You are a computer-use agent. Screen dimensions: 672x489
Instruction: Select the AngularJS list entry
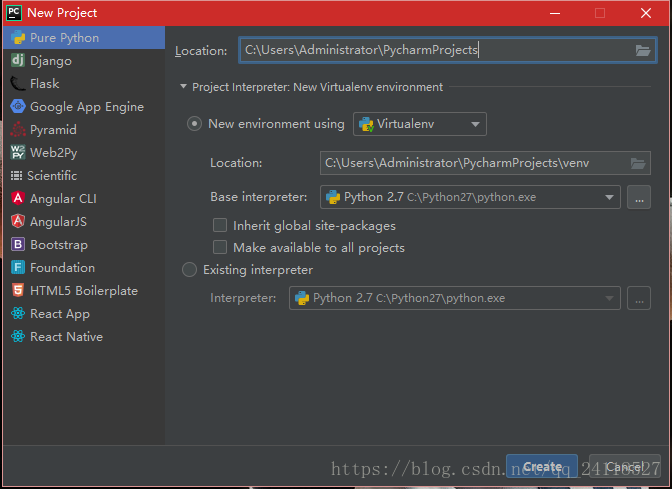pyautogui.click(x=84, y=221)
